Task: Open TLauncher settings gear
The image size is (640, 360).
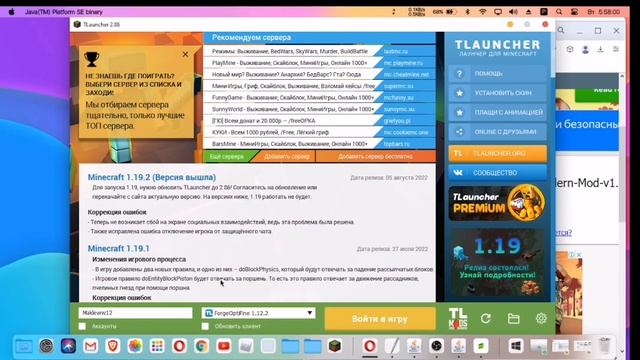Action: (x=541, y=318)
